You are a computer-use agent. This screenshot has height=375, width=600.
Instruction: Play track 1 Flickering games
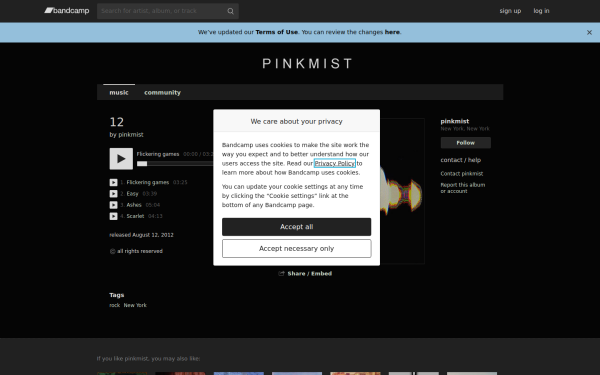pyautogui.click(x=113, y=183)
